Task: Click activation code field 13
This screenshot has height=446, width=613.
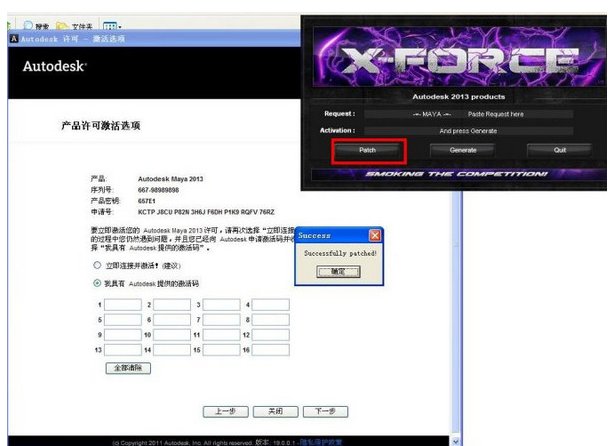Action: click(123, 350)
